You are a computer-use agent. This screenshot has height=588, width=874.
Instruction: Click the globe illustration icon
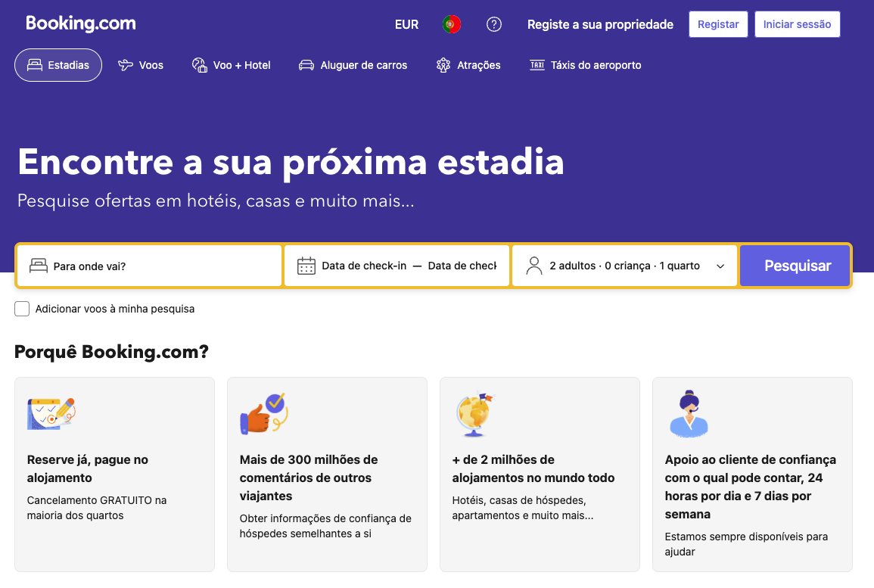click(x=476, y=414)
